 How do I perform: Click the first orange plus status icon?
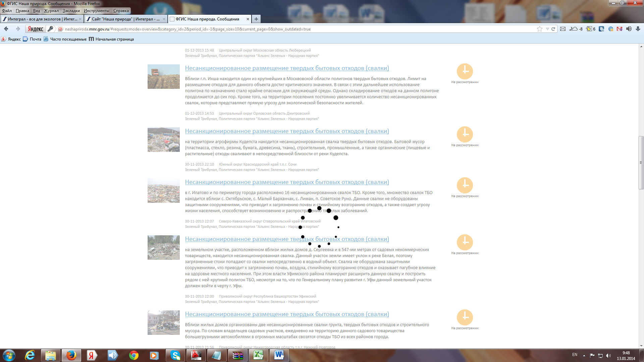click(x=465, y=71)
